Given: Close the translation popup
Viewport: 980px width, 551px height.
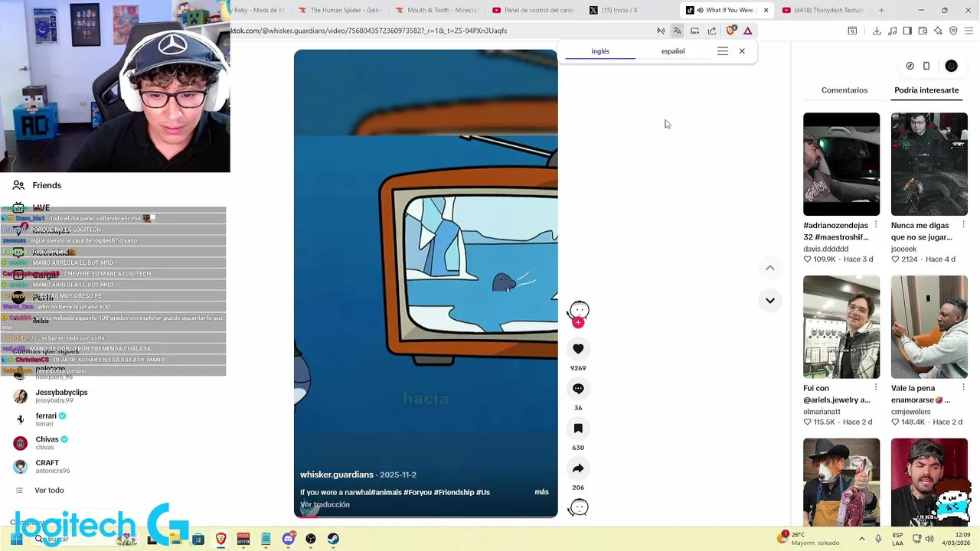Looking at the screenshot, I should tap(742, 51).
